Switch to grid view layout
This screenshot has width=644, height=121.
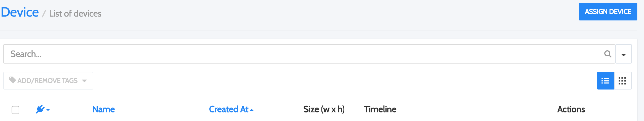click(622, 81)
